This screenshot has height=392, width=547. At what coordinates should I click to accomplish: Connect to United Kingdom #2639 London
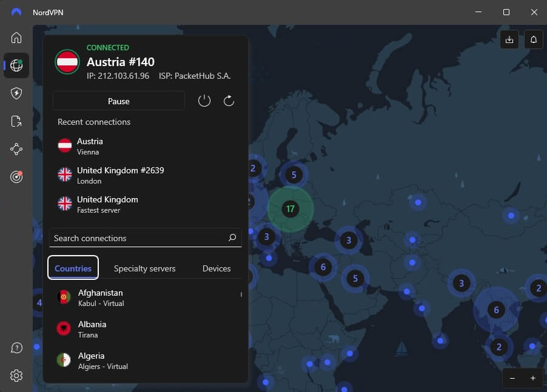[146, 175]
